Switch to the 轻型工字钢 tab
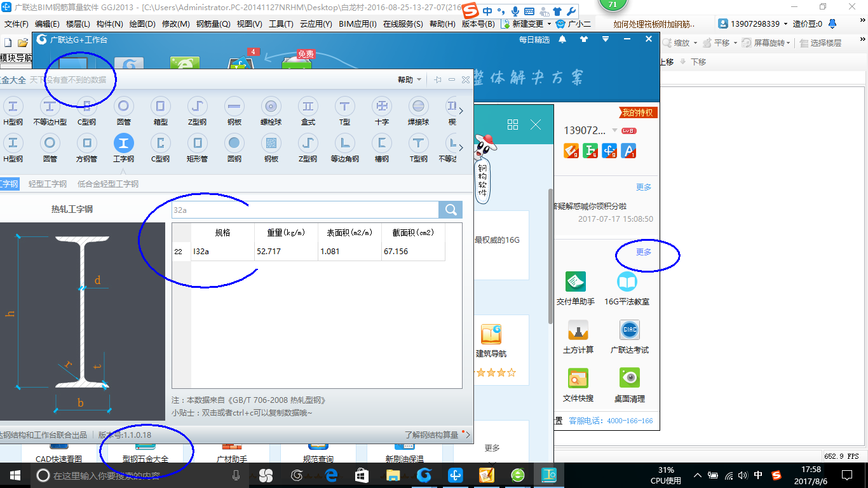This screenshot has width=868, height=488. 48,184
